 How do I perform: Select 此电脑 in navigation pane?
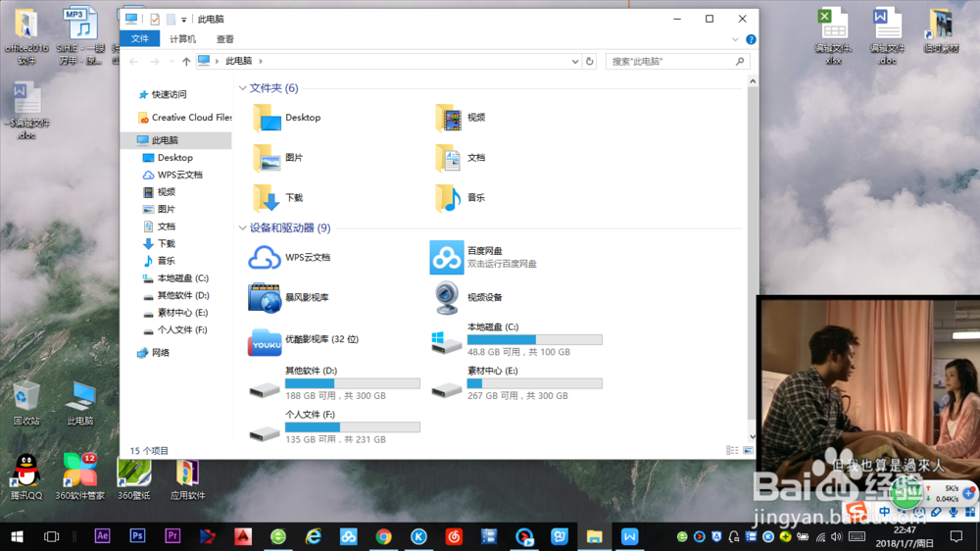click(x=176, y=140)
